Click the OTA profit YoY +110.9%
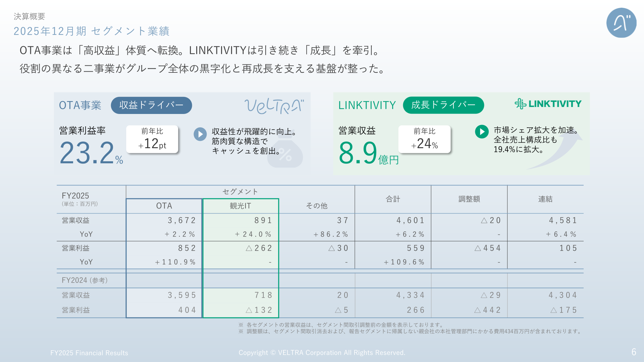 pos(175,262)
